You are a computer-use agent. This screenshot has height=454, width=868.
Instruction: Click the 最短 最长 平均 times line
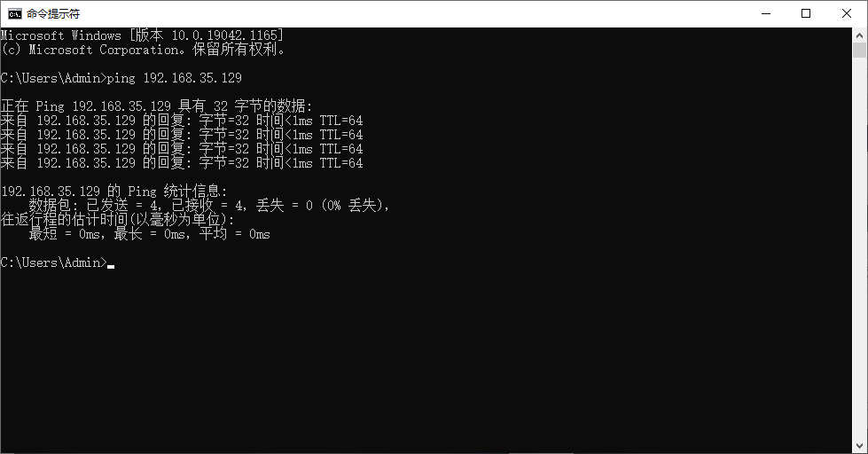150,234
